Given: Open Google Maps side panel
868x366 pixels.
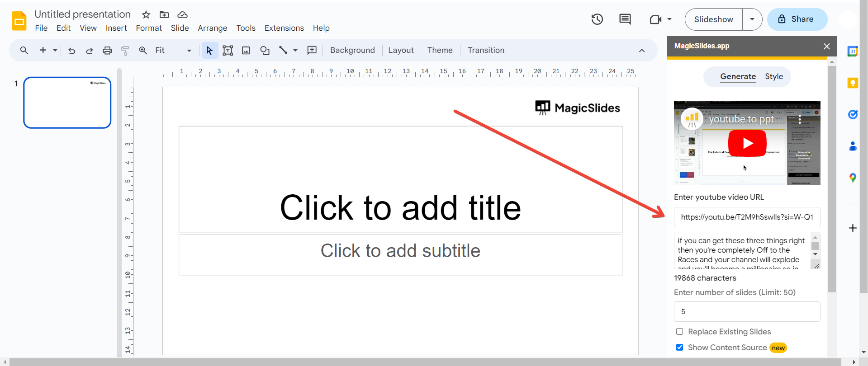Looking at the screenshot, I should (853, 178).
